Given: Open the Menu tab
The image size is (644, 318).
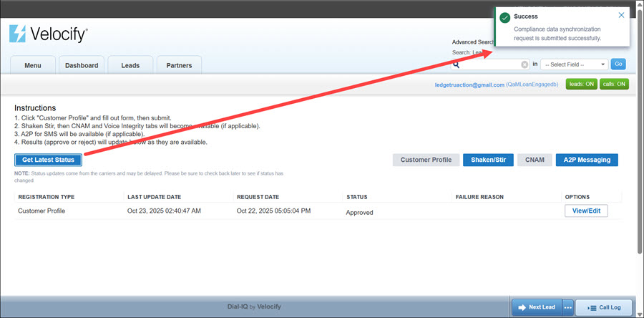Looking at the screenshot, I should click(x=33, y=65).
